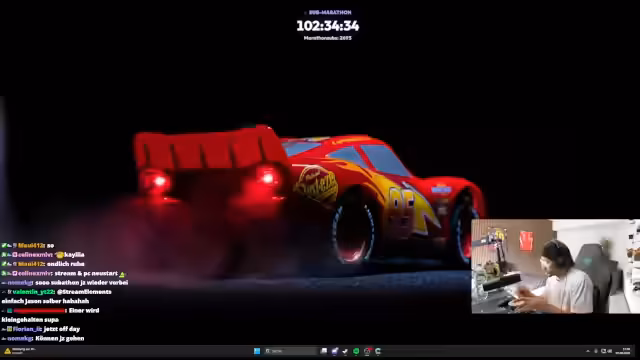Viewport: 640px width, 360px height.
Task: Click the sub-marathon timer 102:34:34
Action: 328,26
